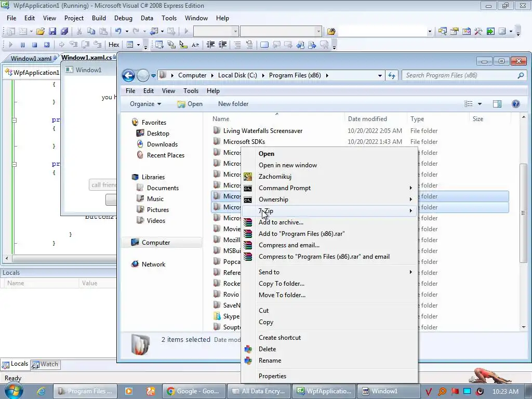This screenshot has height=399, width=532.
Task: Click the Increase Indent icon
Action: (x=222, y=45)
